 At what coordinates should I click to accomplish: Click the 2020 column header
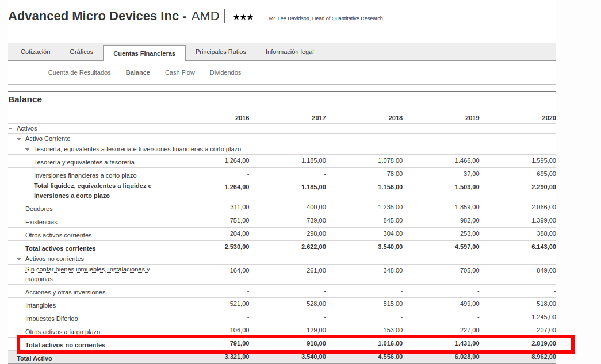click(x=549, y=118)
